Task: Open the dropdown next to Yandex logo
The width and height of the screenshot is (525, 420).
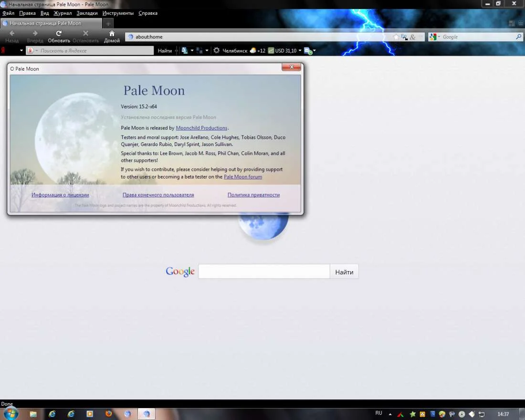Action: pos(21,51)
